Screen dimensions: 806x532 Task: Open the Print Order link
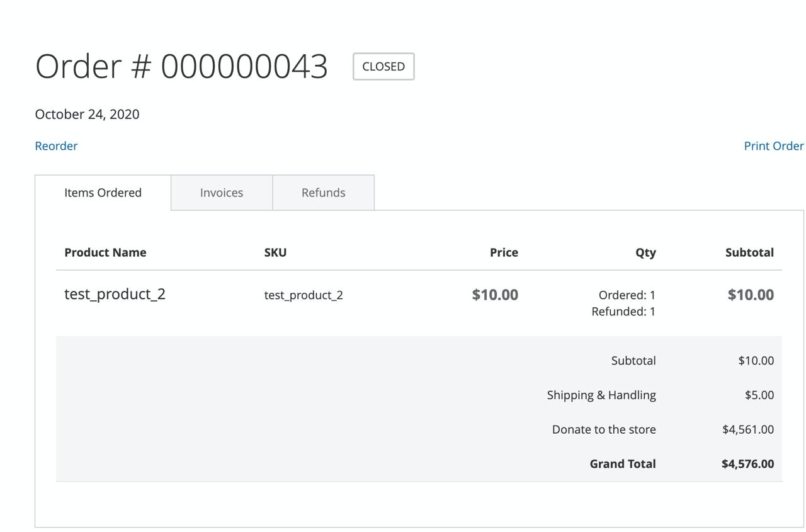[x=773, y=146]
